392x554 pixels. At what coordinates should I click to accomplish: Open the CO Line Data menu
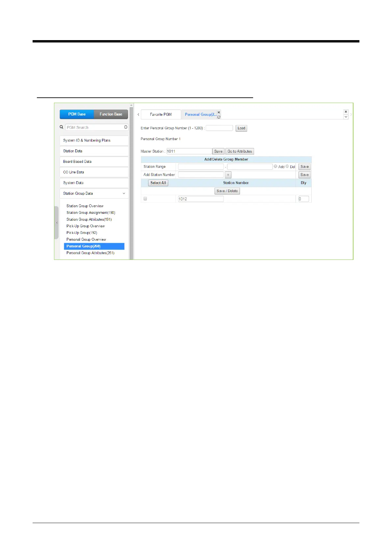pos(94,172)
